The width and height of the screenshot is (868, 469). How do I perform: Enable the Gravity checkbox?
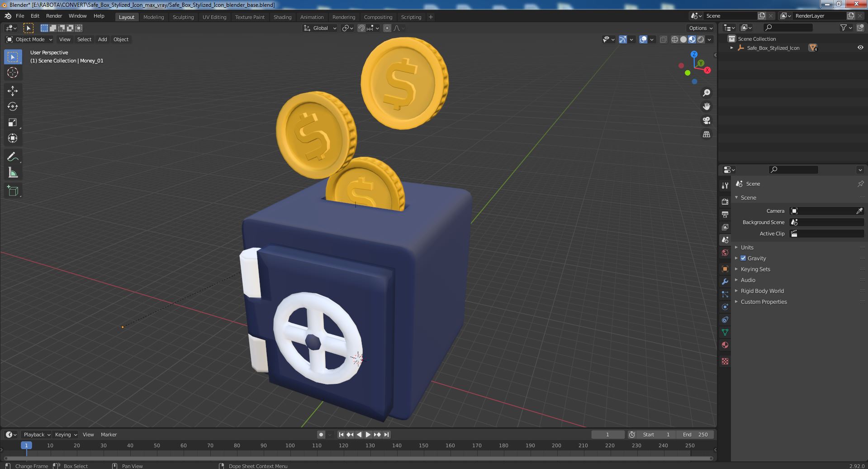pyautogui.click(x=743, y=258)
